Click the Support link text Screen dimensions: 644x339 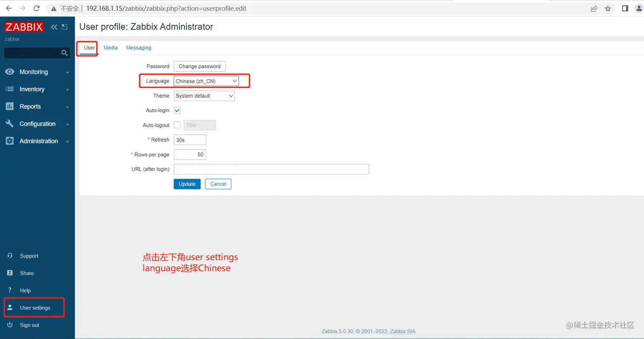coord(29,256)
